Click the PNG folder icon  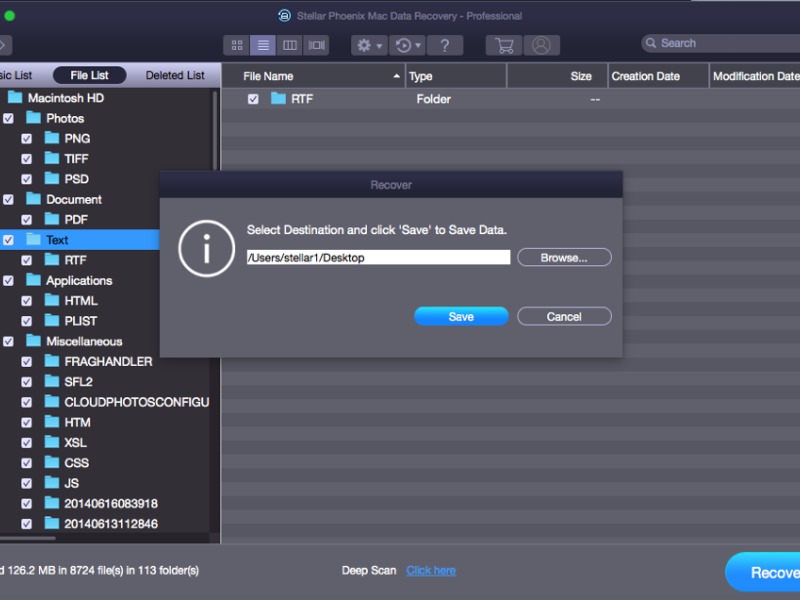pyautogui.click(x=52, y=138)
